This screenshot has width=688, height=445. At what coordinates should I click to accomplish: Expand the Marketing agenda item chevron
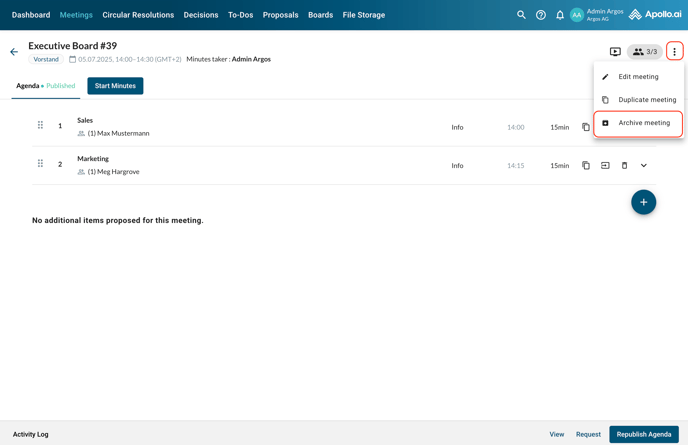644,166
